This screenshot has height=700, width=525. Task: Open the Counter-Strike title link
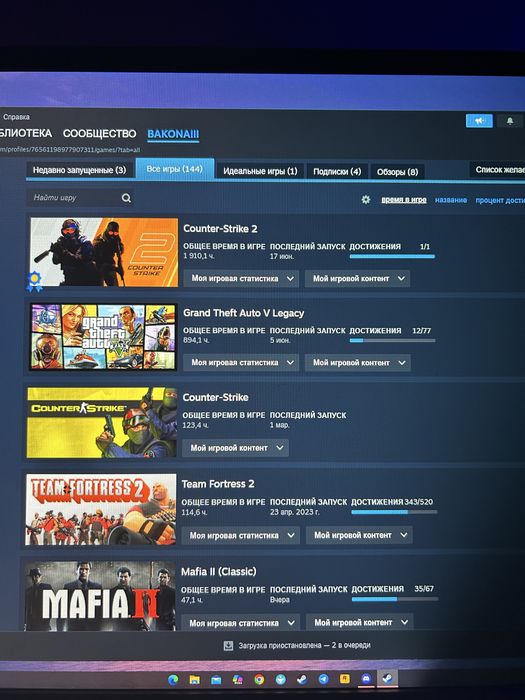click(216, 397)
